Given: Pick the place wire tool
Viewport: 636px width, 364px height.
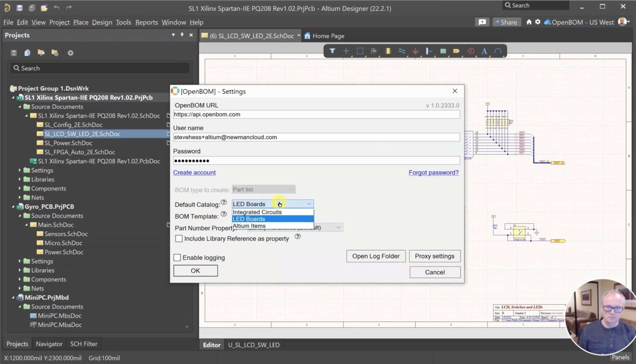Looking at the screenshot, I should click(402, 51).
